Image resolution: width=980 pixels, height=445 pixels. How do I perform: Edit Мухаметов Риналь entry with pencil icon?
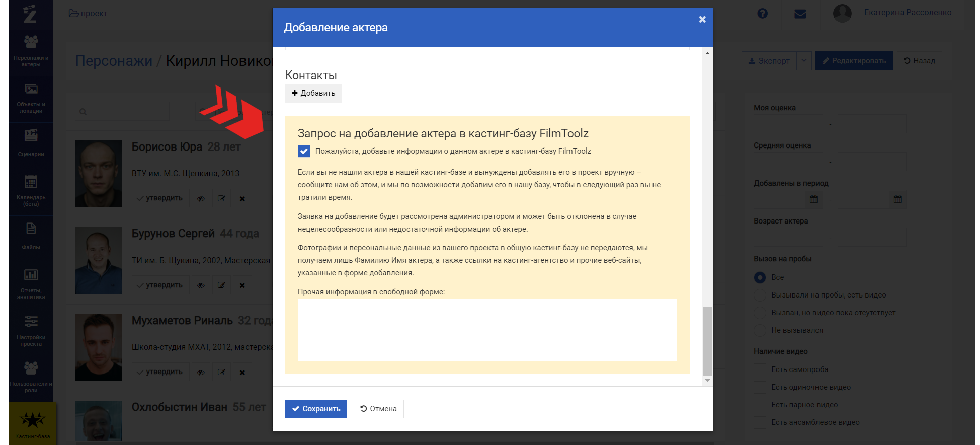pos(221,372)
